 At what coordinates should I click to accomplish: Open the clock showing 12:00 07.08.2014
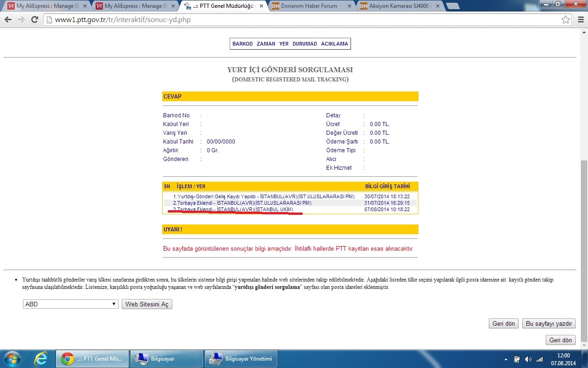563,359
